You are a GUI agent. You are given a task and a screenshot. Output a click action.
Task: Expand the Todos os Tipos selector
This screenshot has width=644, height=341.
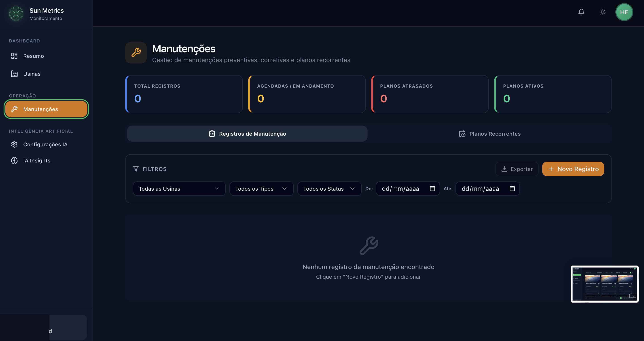[261, 189]
